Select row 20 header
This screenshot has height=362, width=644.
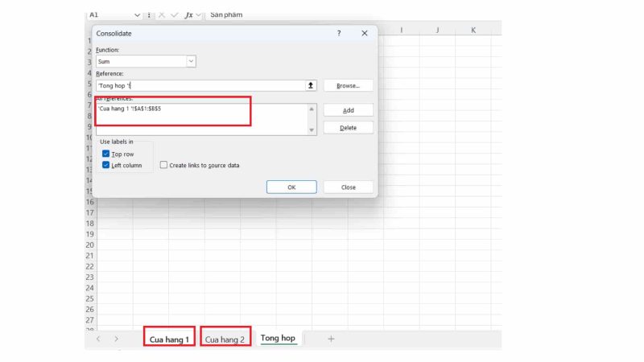click(90, 245)
